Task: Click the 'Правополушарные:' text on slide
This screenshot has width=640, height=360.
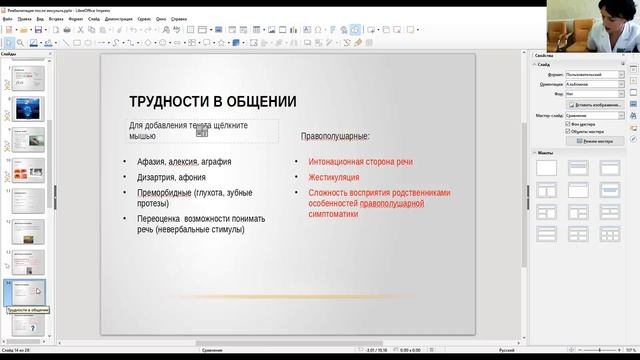Action: pyautogui.click(x=335, y=136)
